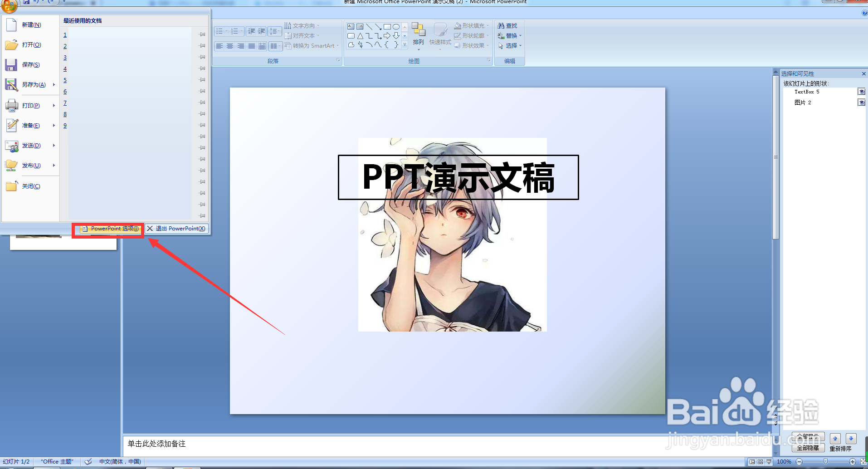The height and width of the screenshot is (469, 868).
Task: Pin recent document 1 with its pushpin
Action: pos(202,34)
